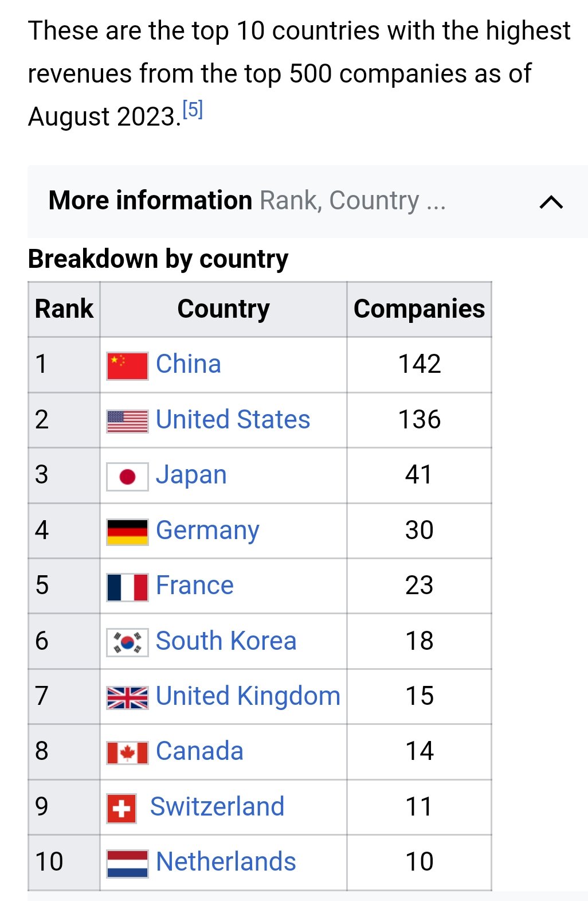Open the footnote reference 5 link

[193, 109]
